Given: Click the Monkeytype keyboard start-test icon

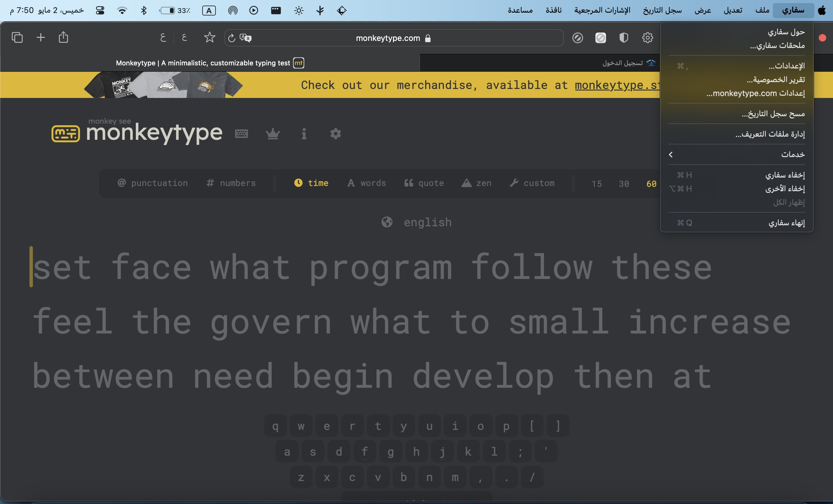Looking at the screenshot, I should coord(241,134).
